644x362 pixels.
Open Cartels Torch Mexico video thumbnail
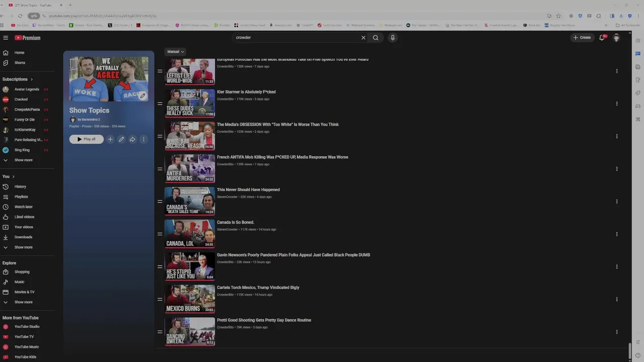tap(190, 299)
